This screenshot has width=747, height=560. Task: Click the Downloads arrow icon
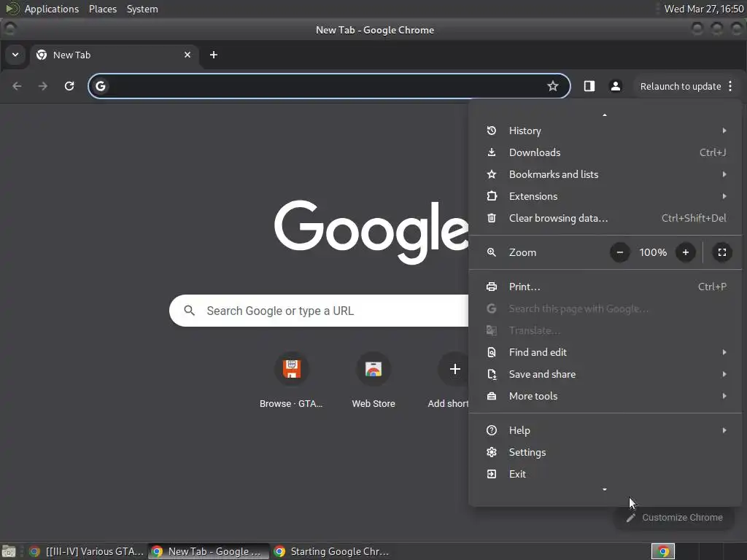(x=492, y=152)
